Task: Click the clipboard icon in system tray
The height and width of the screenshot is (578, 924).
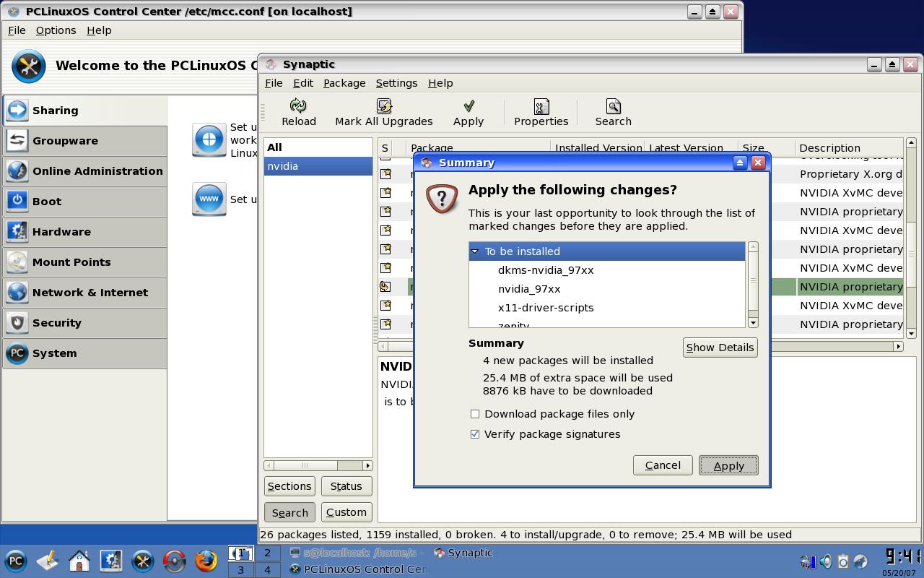Action: click(x=842, y=561)
